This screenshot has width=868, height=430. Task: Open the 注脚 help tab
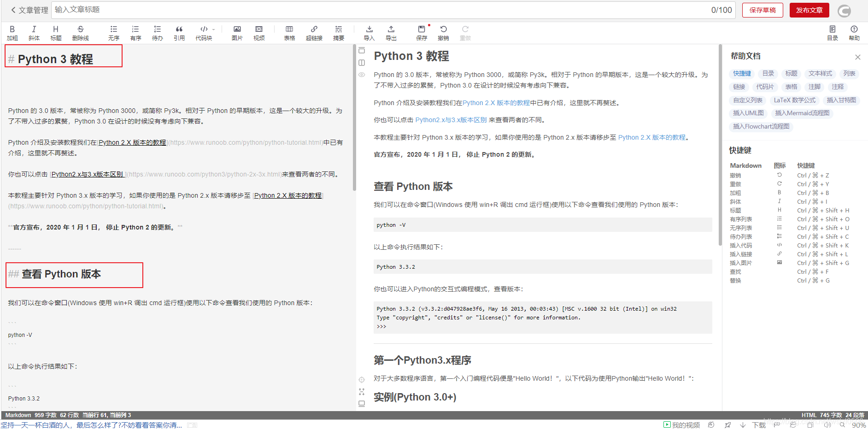coord(815,87)
